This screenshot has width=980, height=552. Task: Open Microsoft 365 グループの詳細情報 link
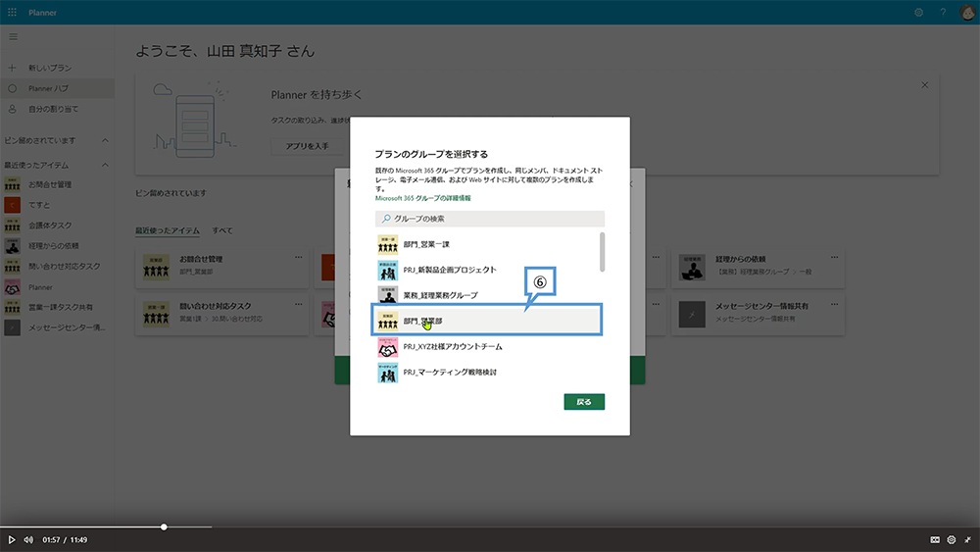423,198
